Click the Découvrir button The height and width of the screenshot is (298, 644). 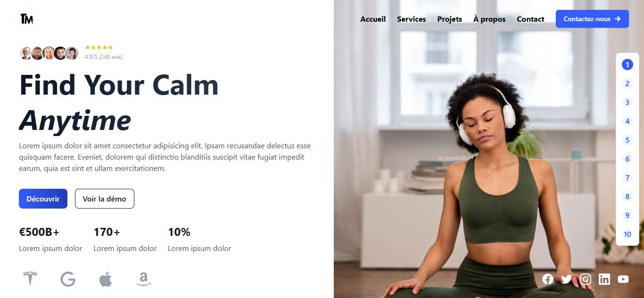43,199
